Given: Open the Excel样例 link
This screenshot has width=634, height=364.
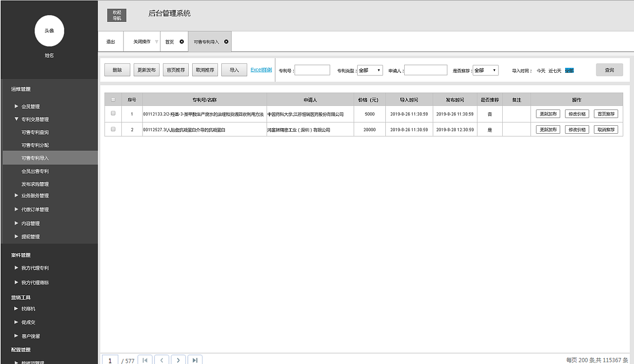Looking at the screenshot, I should pos(261,70).
